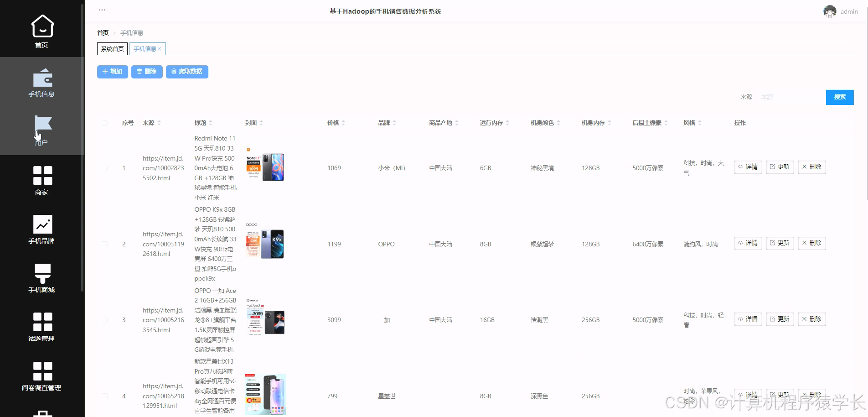Click the body color cell 银紫超梦
This screenshot has height=417, width=868.
tap(542, 245)
